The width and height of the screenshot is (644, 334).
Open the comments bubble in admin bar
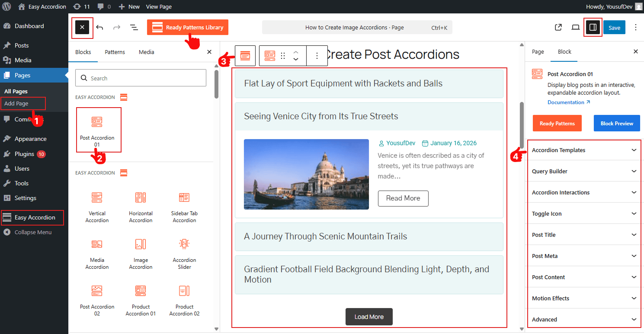click(104, 6)
